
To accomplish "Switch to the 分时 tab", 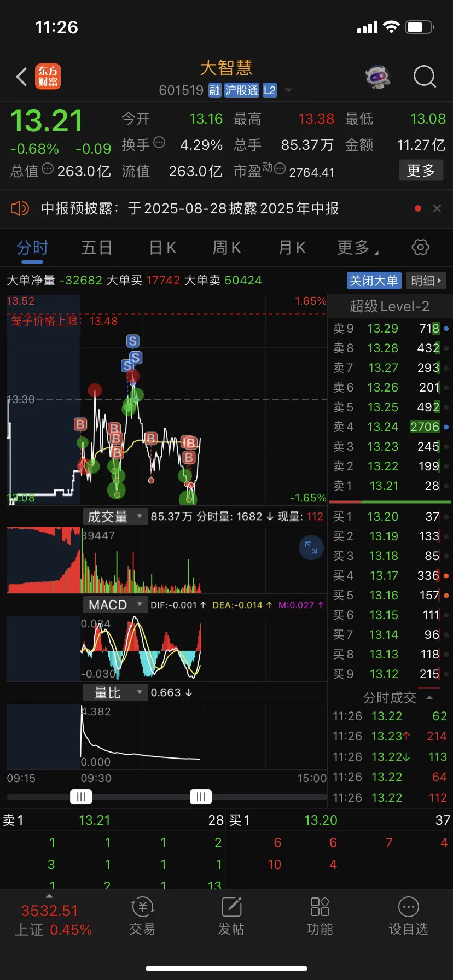I will (x=32, y=248).
